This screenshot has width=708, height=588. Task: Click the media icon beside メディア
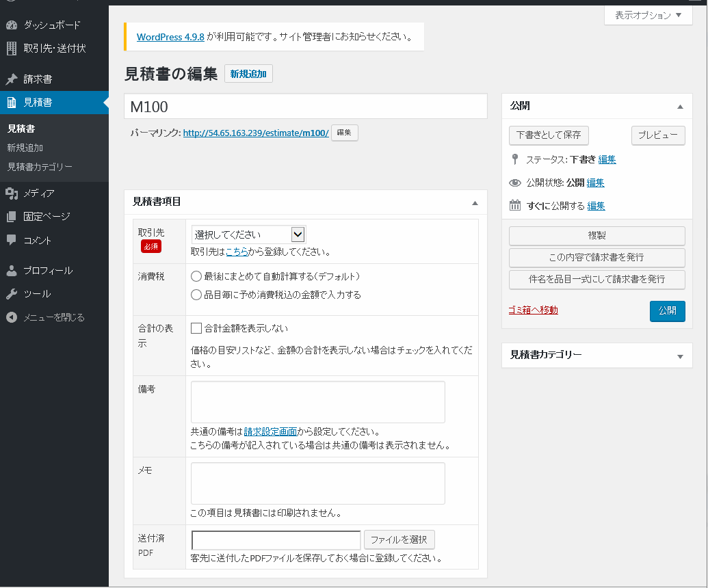pyautogui.click(x=12, y=193)
